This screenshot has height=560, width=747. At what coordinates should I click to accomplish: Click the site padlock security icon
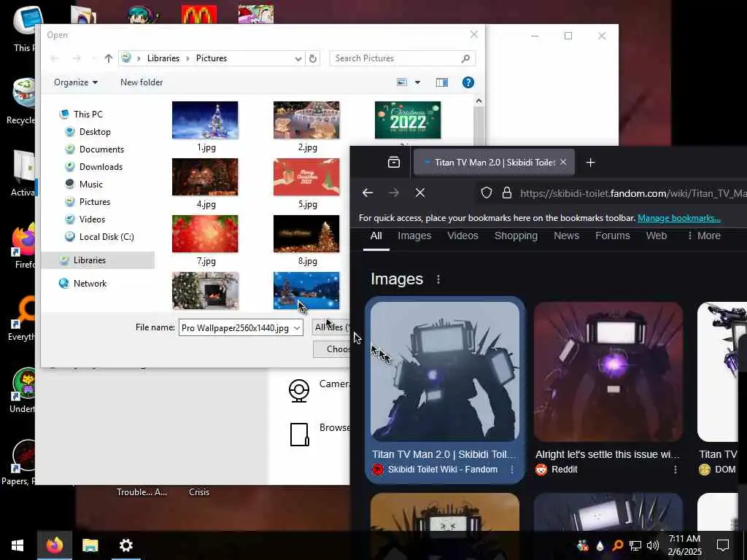click(x=507, y=192)
